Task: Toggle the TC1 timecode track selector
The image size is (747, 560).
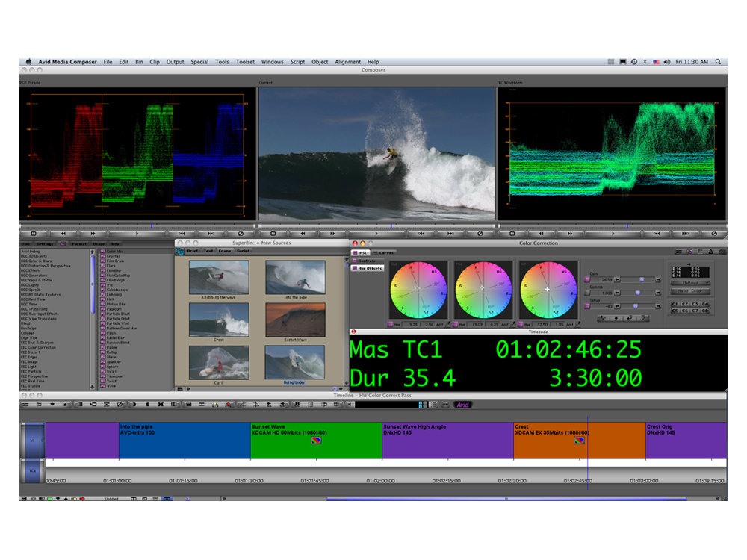Action: [32, 471]
